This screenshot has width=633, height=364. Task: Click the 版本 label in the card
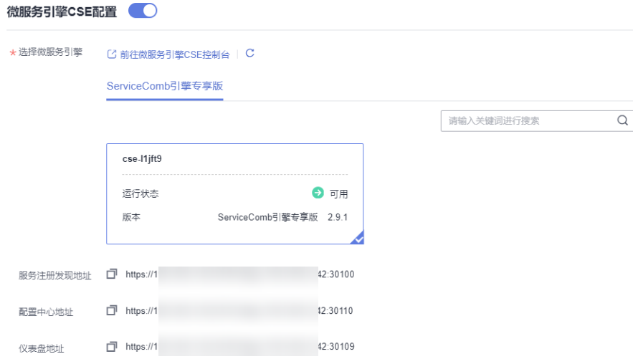click(131, 217)
